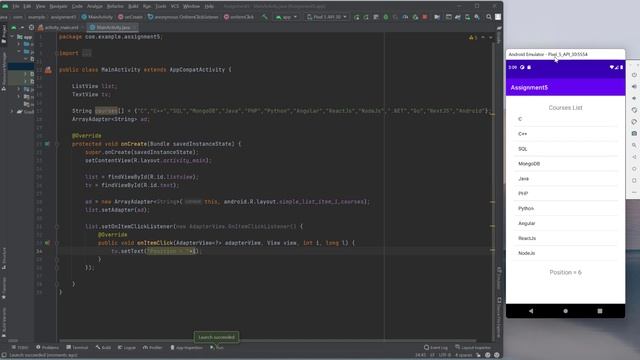Viewport: 640px width, 360px height.
Task: Click the emulator sidebar overview square icon
Action: (634, 180)
